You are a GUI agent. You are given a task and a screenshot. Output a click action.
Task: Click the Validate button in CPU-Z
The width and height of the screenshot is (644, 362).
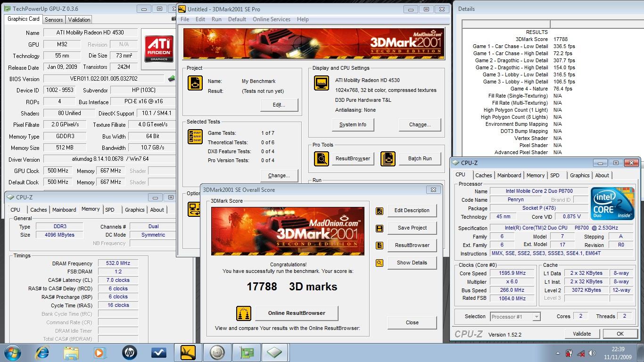[x=582, y=334]
